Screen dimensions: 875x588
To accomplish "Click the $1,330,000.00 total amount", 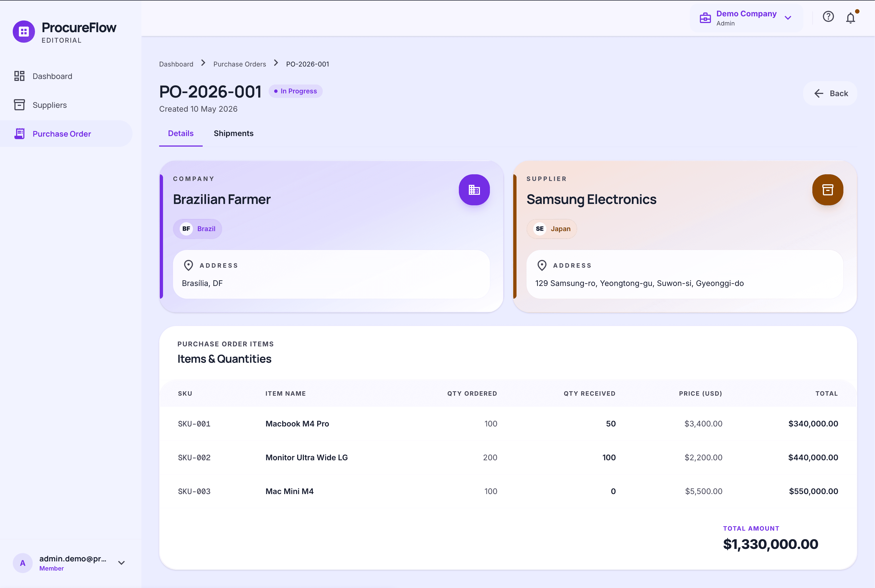I will point(771,544).
